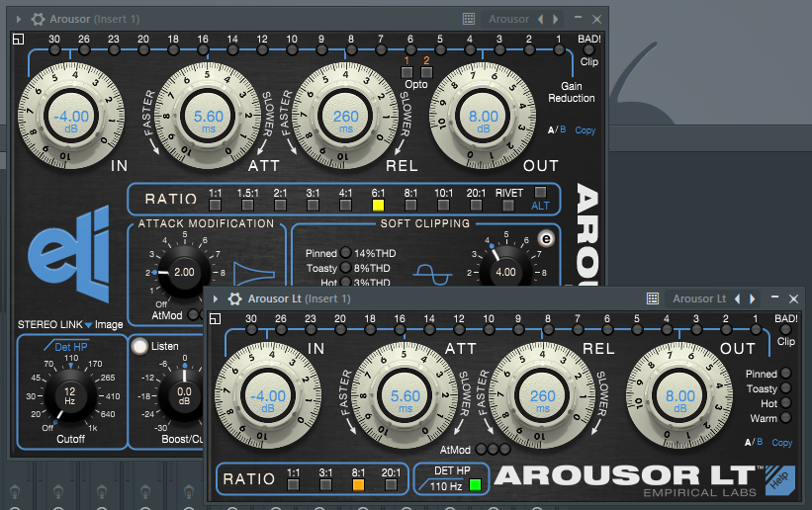Image resolution: width=812 pixels, height=510 pixels.
Task: Open preset grid in Arousor title bar
Action: (469, 19)
